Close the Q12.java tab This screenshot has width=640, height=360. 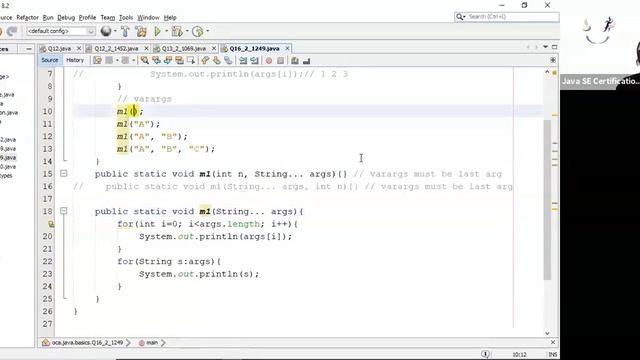tap(79, 48)
